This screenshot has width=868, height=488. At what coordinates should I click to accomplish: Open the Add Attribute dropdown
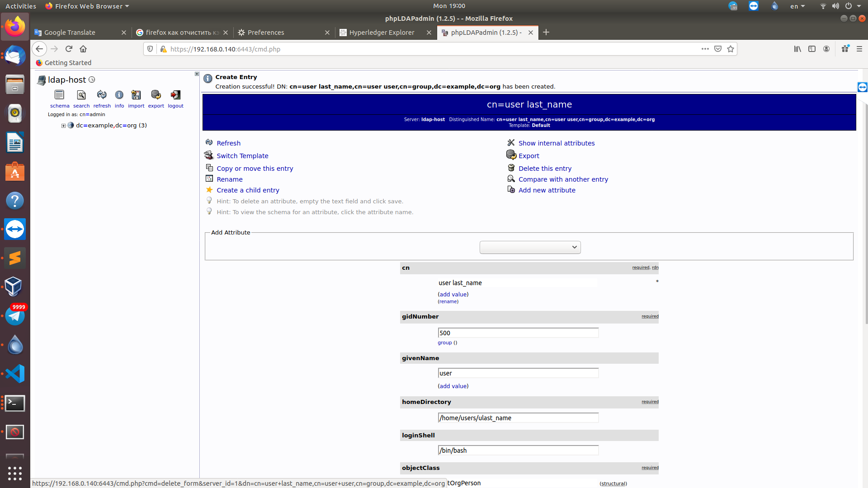530,247
